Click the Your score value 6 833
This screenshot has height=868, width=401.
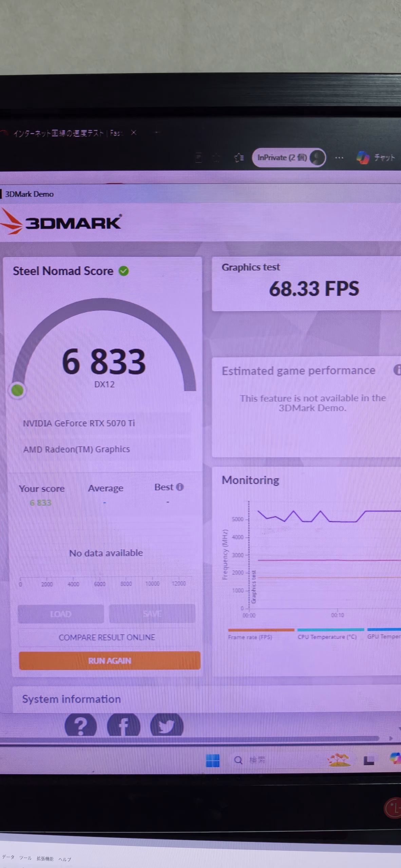pos(41,503)
